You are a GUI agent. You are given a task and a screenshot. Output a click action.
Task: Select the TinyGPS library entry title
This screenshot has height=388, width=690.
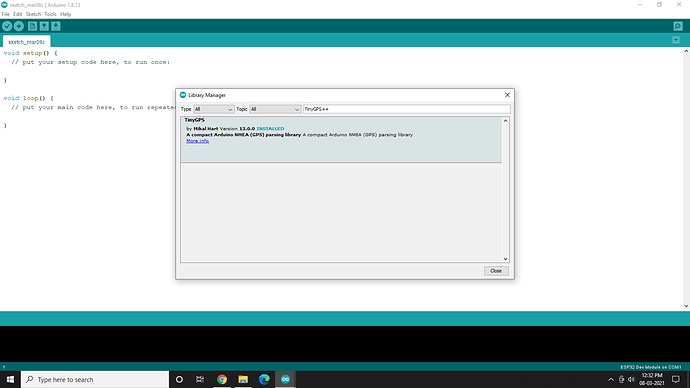195,120
